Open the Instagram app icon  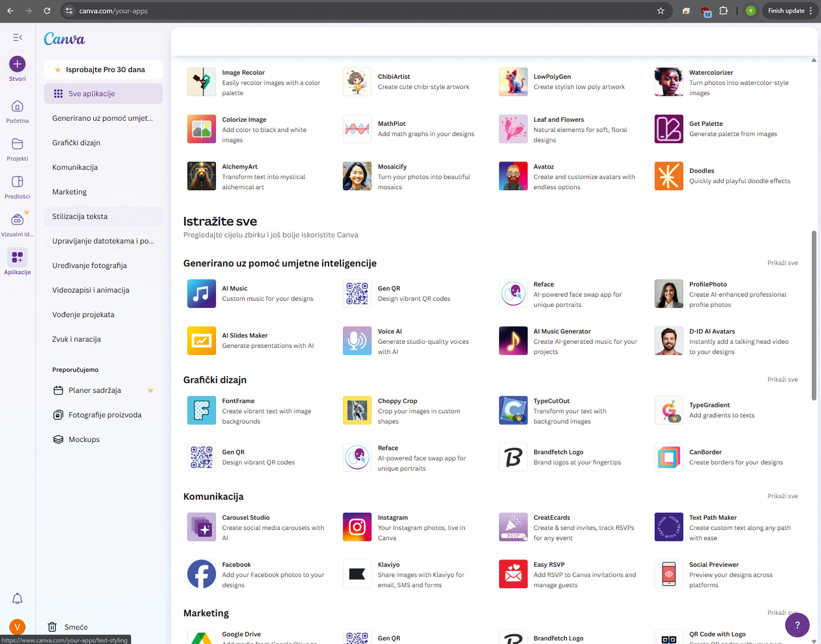coord(357,527)
